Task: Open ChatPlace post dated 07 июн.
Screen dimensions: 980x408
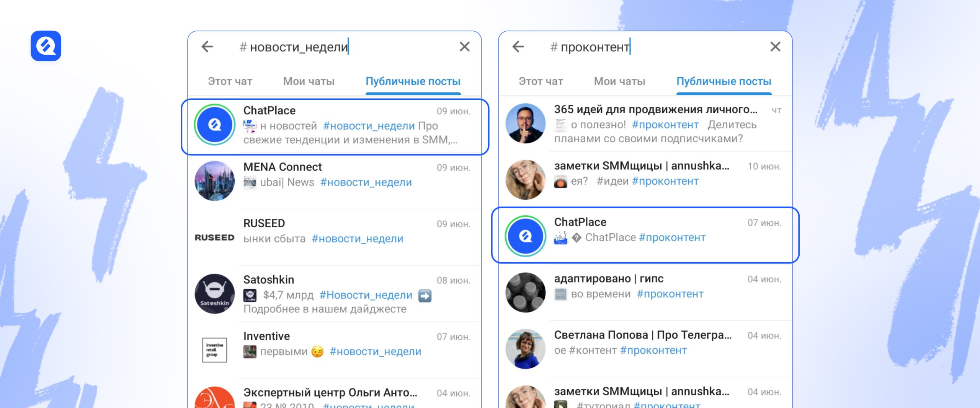Action: (645, 235)
